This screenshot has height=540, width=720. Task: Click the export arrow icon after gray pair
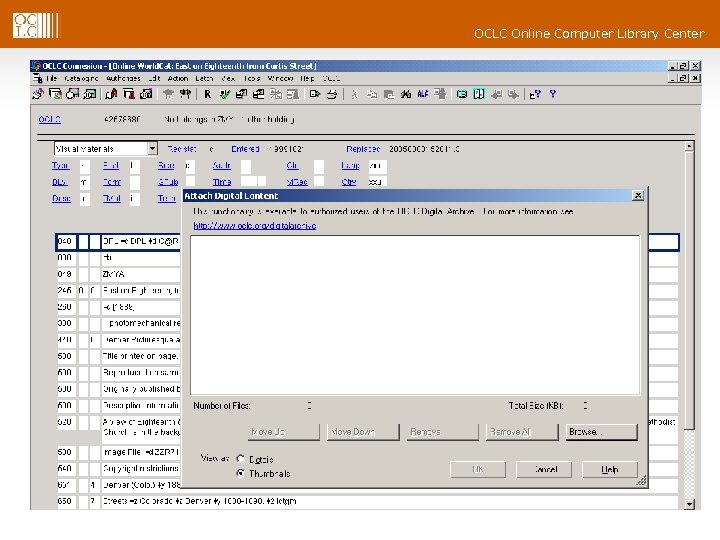point(315,94)
